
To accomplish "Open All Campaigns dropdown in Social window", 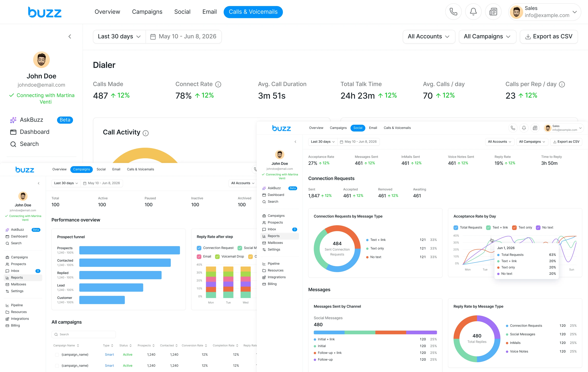I will click(532, 142).
